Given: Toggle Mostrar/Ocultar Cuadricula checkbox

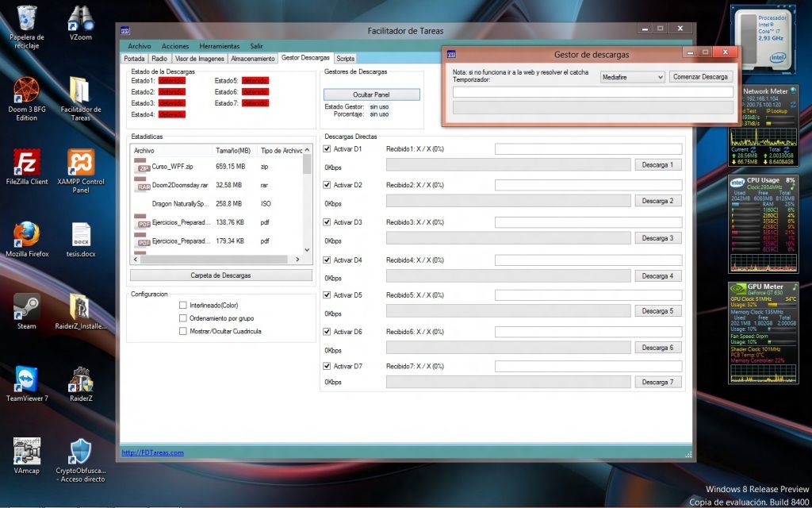Looking at the screenshot, I should coord(183,331).
